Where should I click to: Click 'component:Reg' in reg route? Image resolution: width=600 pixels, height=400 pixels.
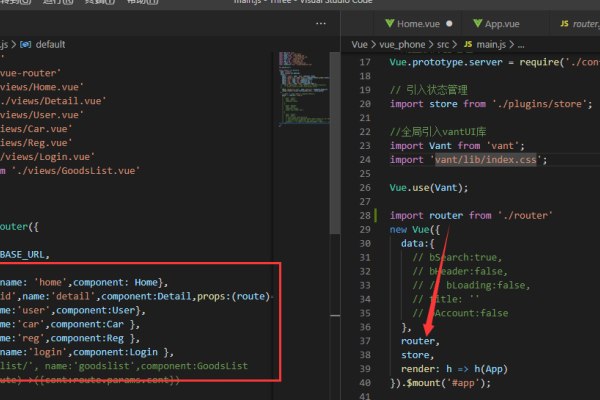(x=87, y=338)
